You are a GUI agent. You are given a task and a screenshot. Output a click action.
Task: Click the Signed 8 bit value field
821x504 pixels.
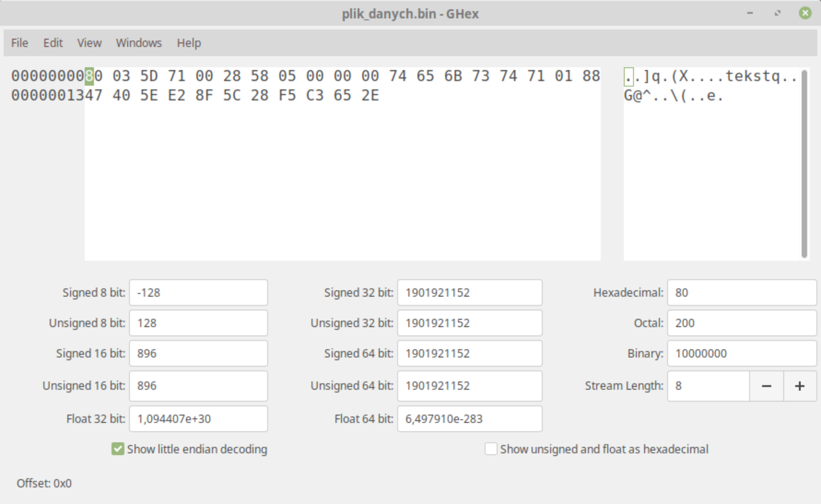[x=198, y=293]
